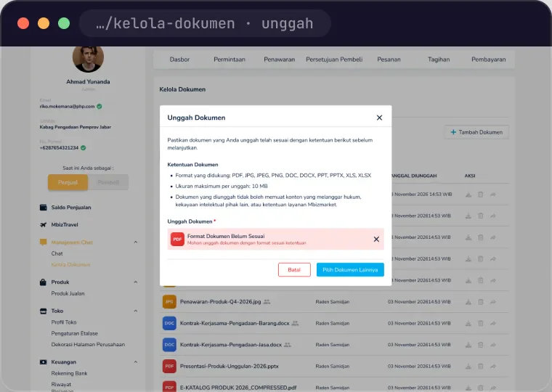Close the Unggah Dokumen dialog
This screenshot has height=392, width=552.
[379, 118]
